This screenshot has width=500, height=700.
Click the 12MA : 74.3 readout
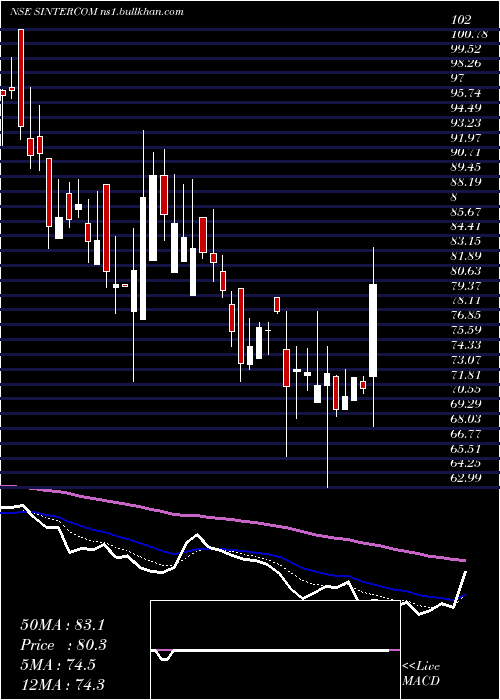(x=62, y=685)
